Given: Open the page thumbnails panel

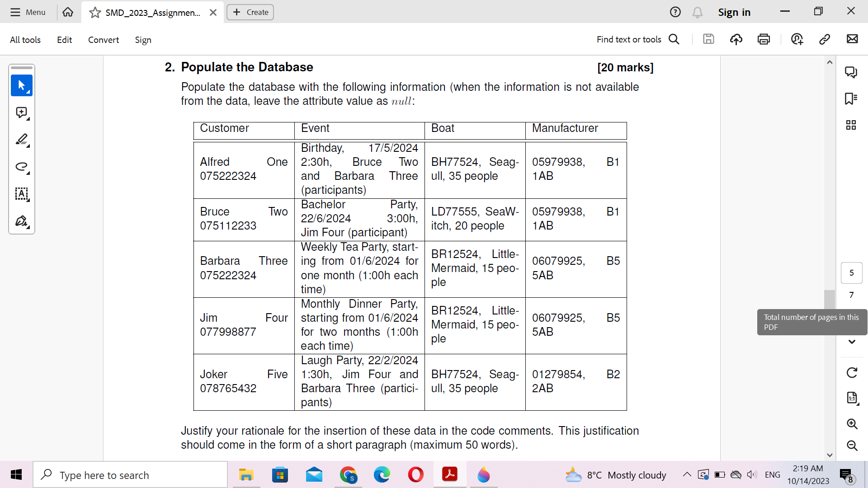Looking at the screenshot, I should [x=851, y=125].
